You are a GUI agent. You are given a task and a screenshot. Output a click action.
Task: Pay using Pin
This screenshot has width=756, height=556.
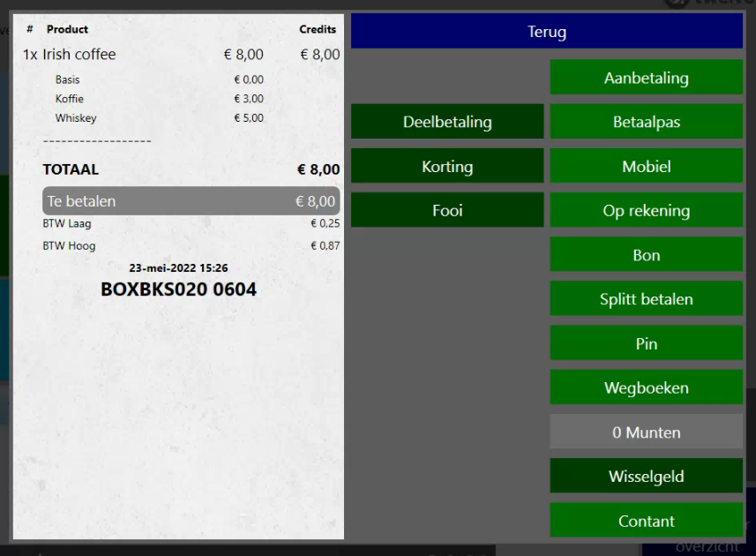[x=646, y=343]
